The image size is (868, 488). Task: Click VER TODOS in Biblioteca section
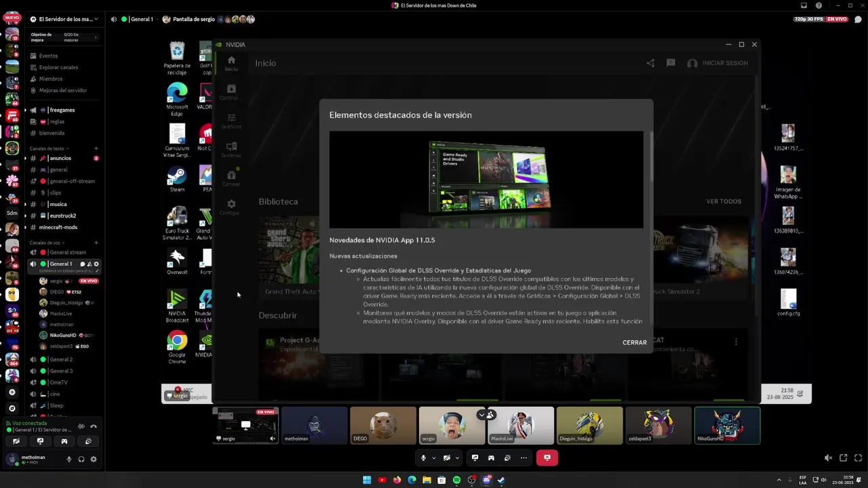tap(724, 201)
